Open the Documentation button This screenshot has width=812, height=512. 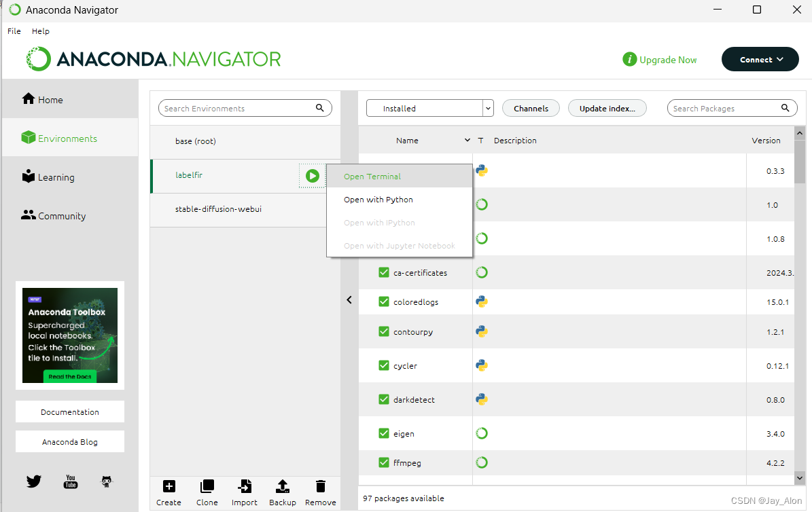point(70,412)
